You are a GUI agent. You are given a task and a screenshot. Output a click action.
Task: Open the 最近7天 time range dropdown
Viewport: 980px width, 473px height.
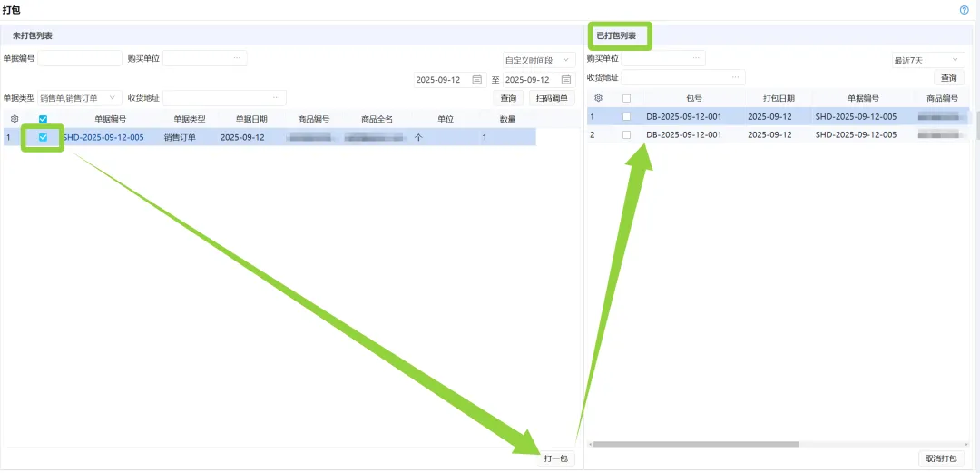(x=926, y=60)
